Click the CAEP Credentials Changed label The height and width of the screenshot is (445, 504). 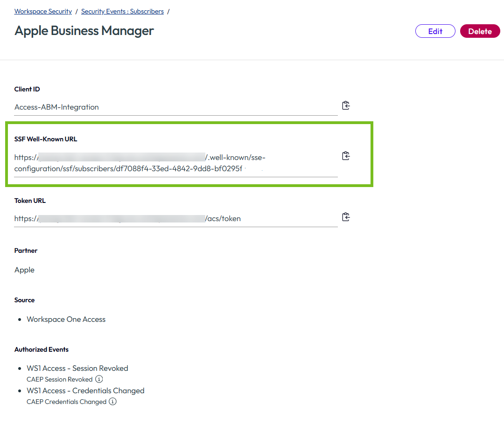point(67,402)
